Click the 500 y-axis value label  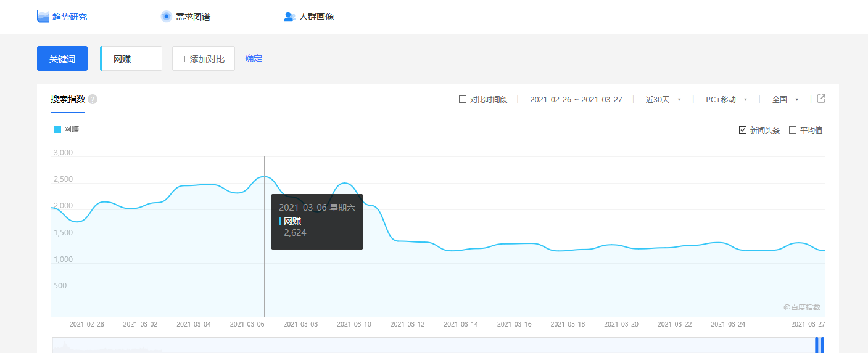pyautogui.click(x=60, y=286)
